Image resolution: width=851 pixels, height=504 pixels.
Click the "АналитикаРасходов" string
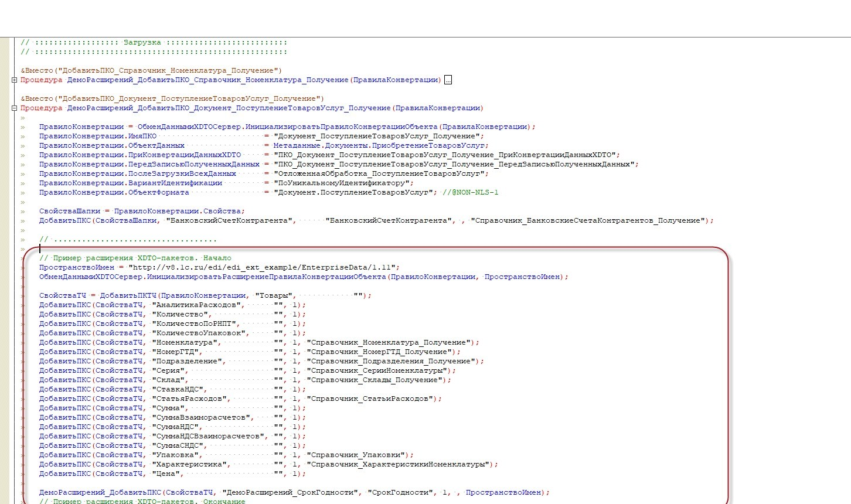point(196,305)
